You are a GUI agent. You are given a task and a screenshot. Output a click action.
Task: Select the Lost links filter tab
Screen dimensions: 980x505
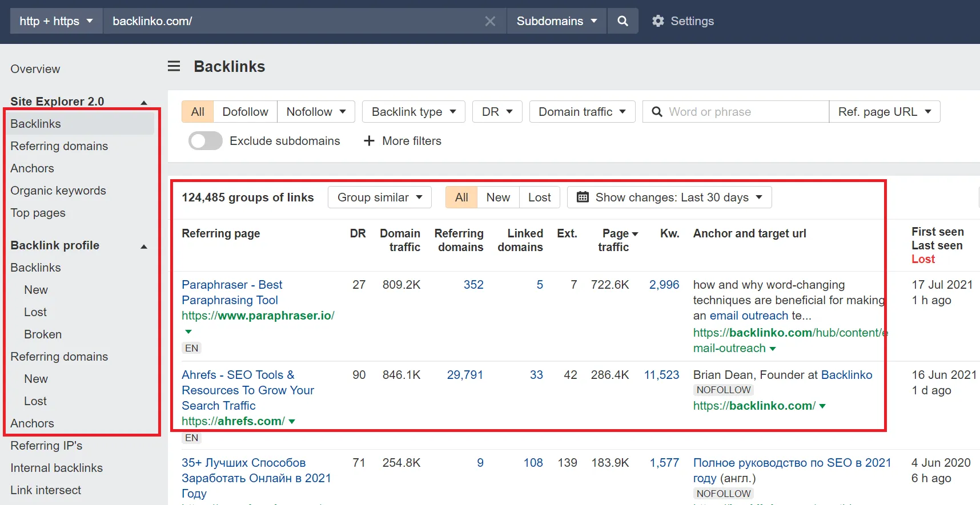(x=539, y=197)
